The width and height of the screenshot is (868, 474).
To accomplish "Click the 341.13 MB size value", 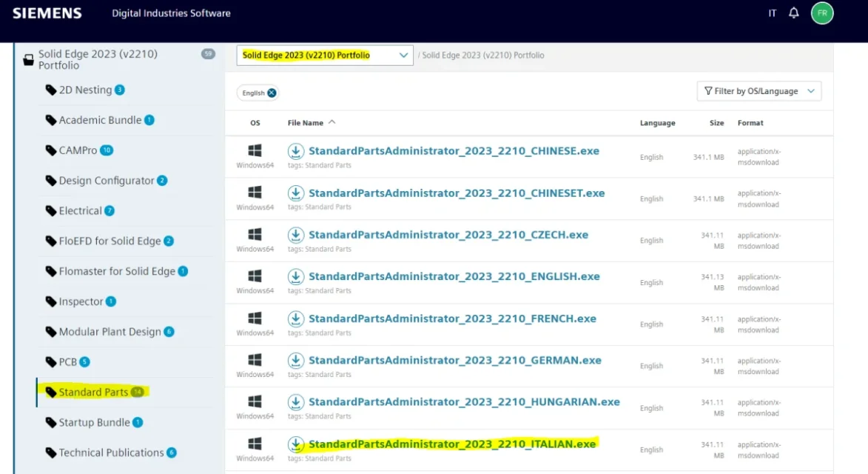I will click(x=713, y=282).
